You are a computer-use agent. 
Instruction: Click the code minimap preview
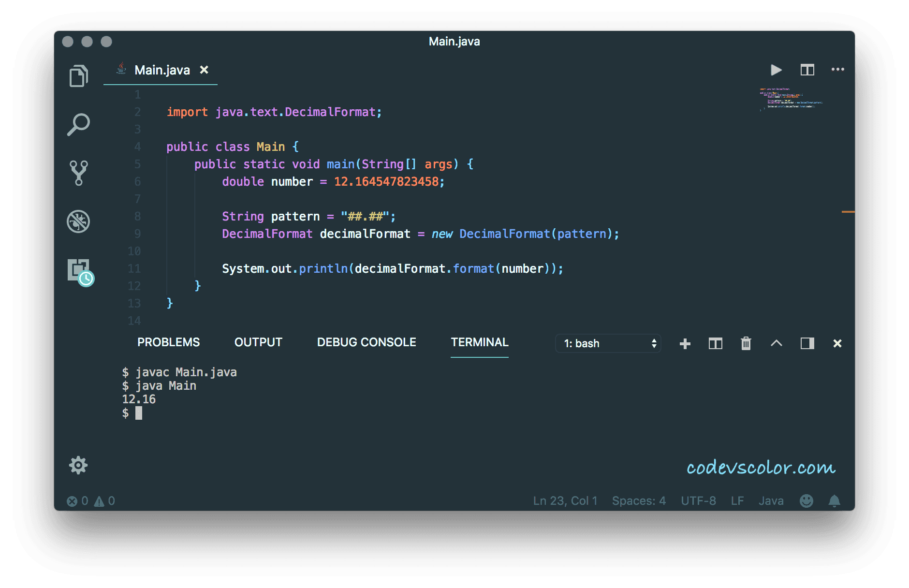pos(791,99)
